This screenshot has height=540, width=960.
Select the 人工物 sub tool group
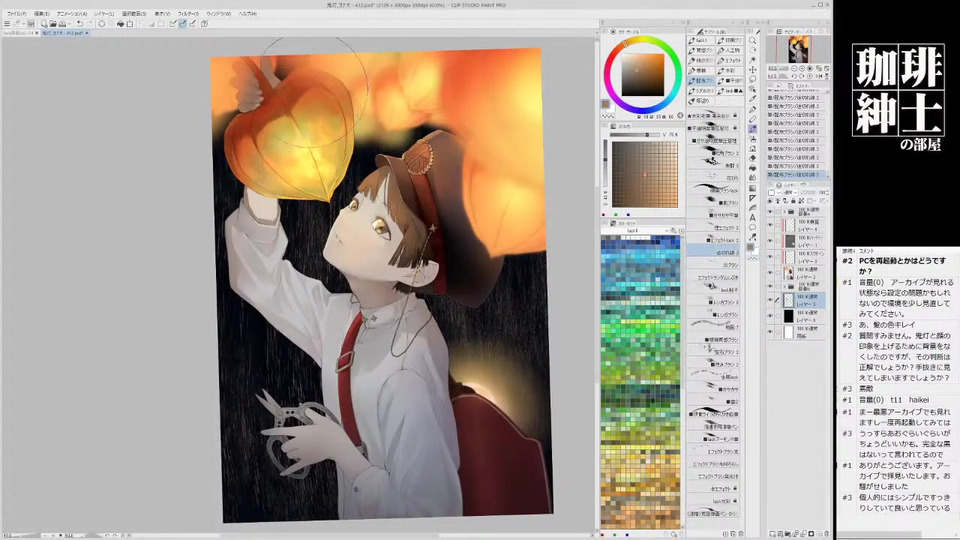tap(730, 50)
